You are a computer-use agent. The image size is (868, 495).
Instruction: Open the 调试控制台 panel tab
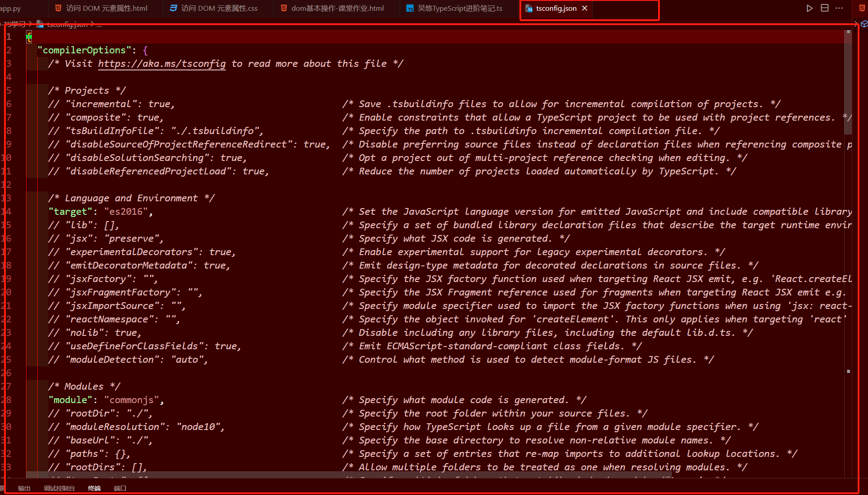(x=59, y=488)
